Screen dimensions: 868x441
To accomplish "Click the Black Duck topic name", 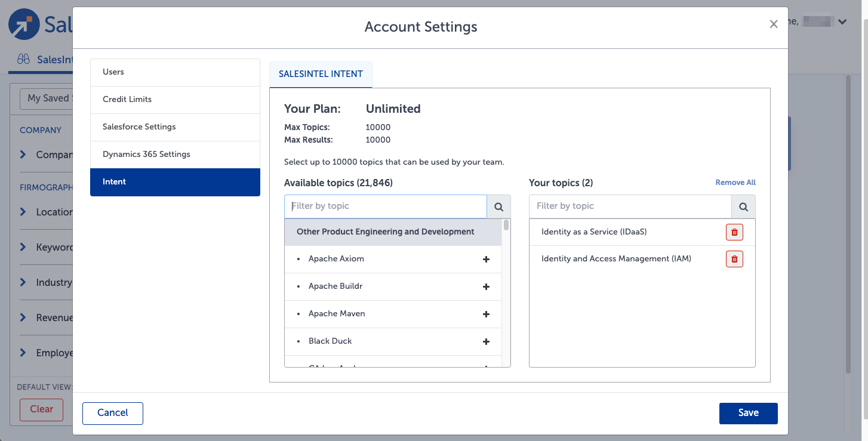I will click(330, 341).
